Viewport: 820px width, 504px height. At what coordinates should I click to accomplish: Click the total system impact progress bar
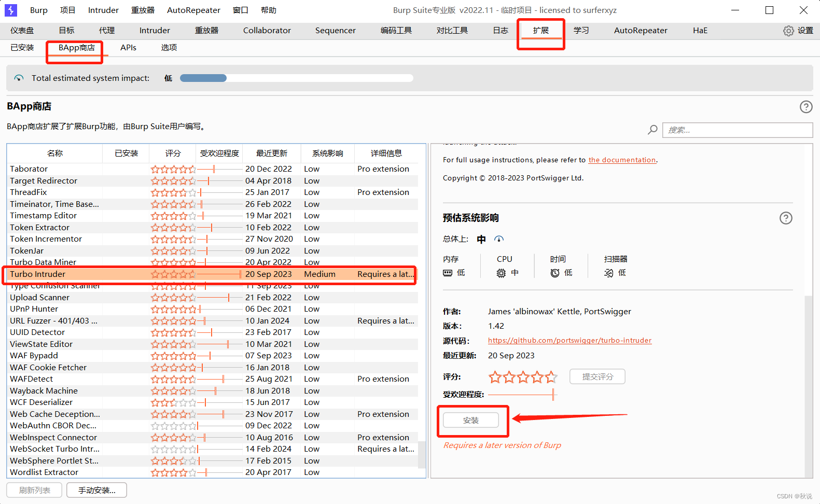[x=297, y=78]
